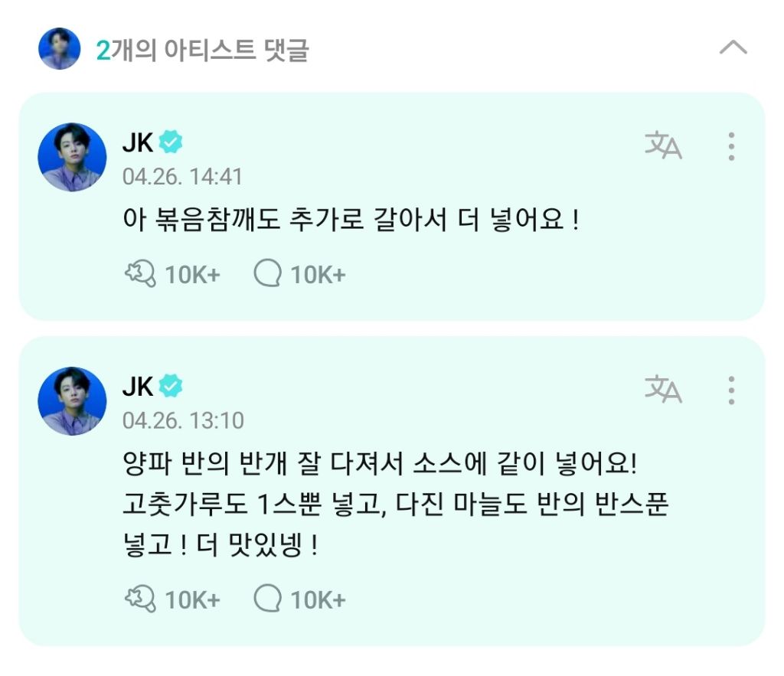
Task: Tap small artist avatar in the header
Action: tap(59, 49)
